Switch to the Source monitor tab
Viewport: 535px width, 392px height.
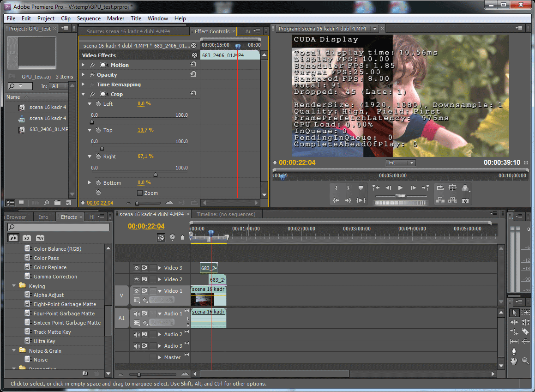pos(128,31)
